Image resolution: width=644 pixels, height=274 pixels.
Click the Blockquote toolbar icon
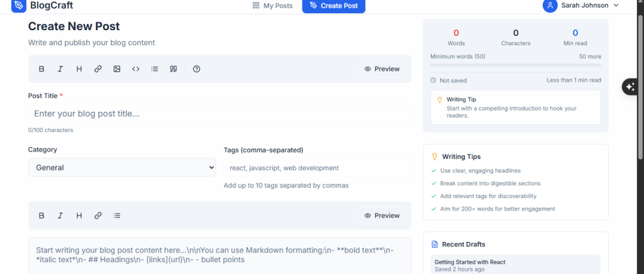pos(173,69)
